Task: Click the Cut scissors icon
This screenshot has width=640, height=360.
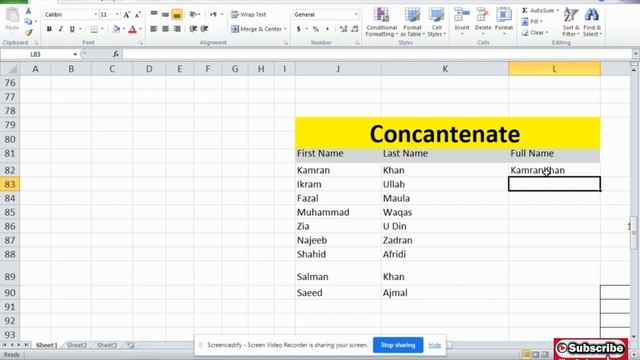Action: point(28,11)
